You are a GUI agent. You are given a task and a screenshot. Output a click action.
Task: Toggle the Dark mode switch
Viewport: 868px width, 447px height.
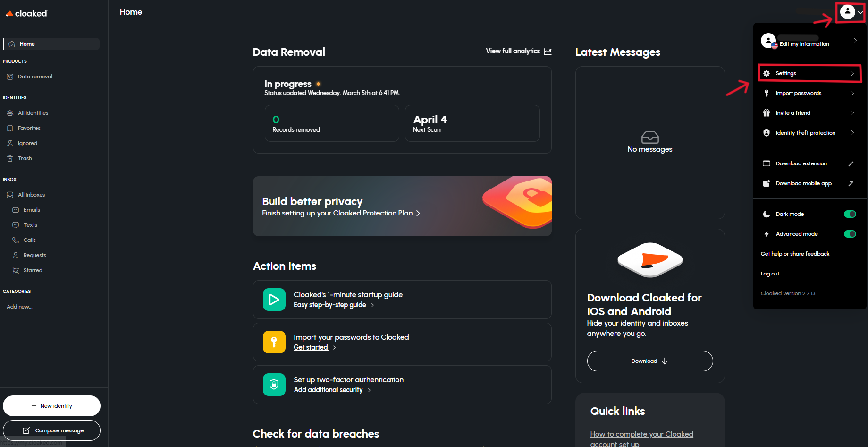(x=850, y=214)
